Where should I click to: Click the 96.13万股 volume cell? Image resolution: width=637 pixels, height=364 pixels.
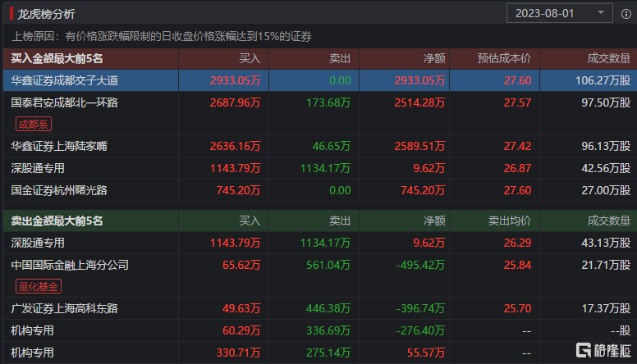point(606,146)
